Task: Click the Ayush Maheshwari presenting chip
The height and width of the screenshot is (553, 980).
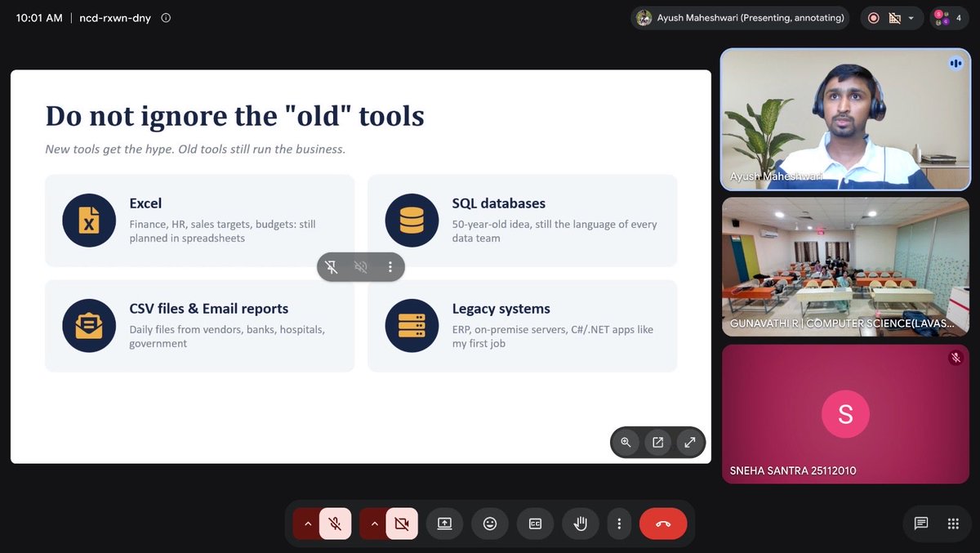Action: [x=741, y=18]
